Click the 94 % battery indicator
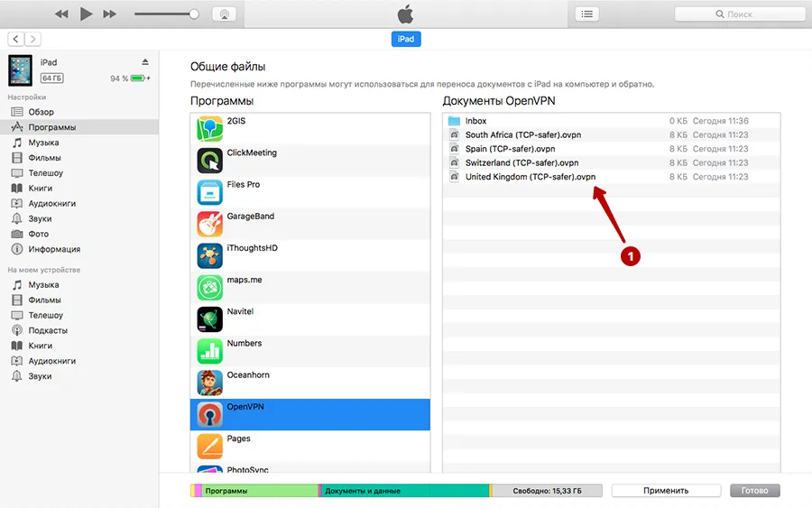 130,79
